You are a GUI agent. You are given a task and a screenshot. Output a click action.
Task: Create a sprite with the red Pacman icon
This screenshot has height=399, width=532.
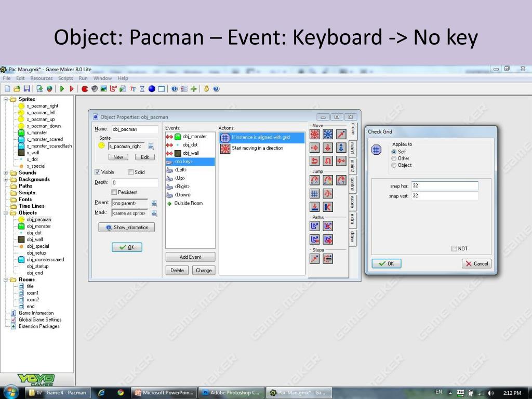pos(85,89)
